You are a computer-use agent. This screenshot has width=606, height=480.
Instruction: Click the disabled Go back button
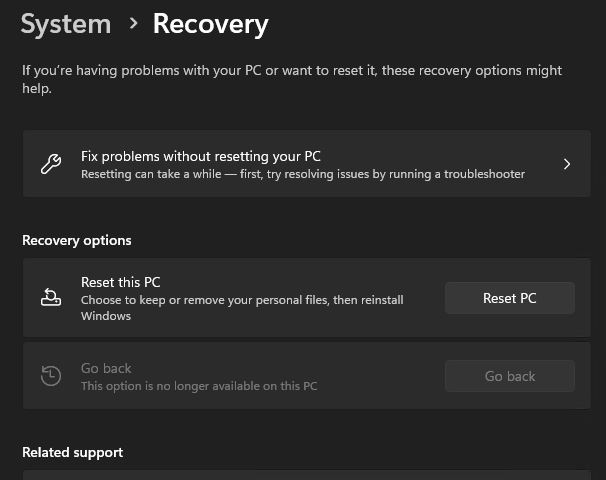[x=510, y=376]
